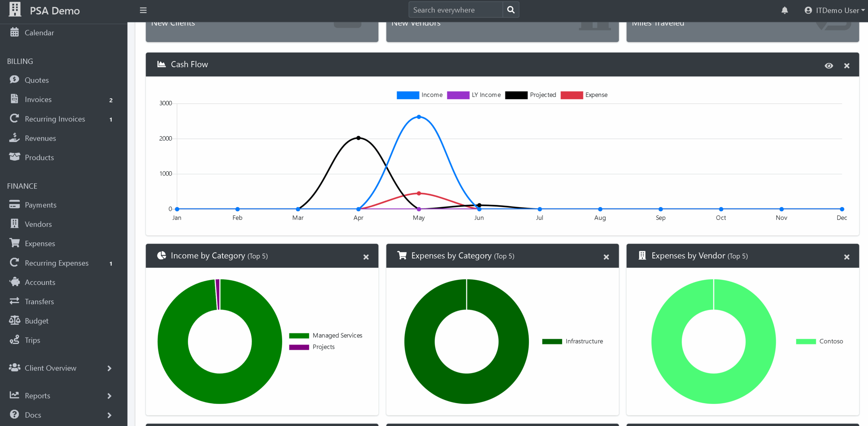
Task: Click the Search everywhere input field
Action: (x=455, y=10)
